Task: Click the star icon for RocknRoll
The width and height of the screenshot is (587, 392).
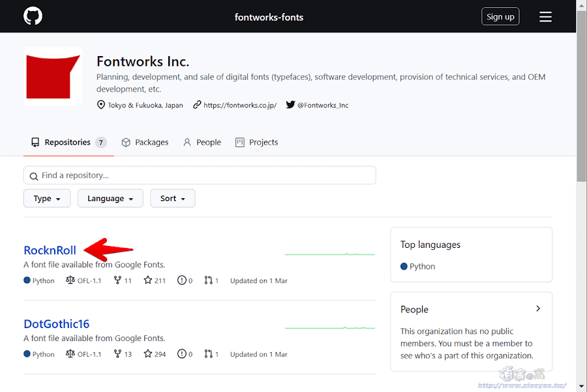Action: pyautogui.click(x=148, y=280)
